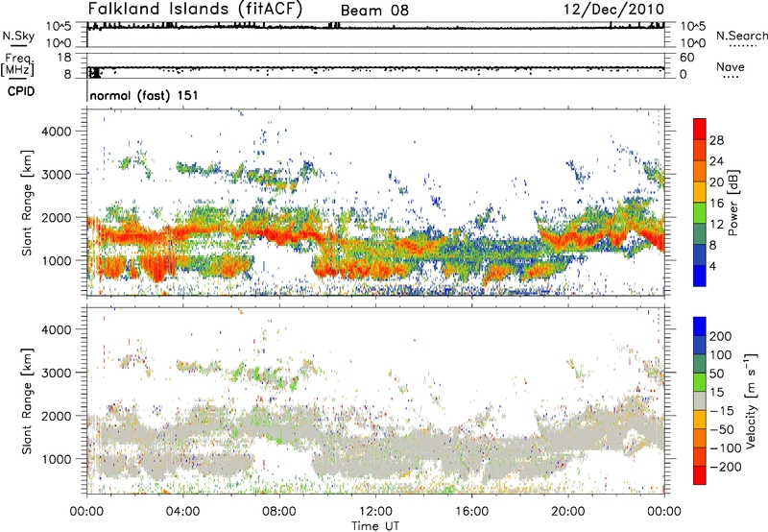768x532 pixels.
Task: Click the "normal (fast) 151" mode text
Action: coord(144,95)
